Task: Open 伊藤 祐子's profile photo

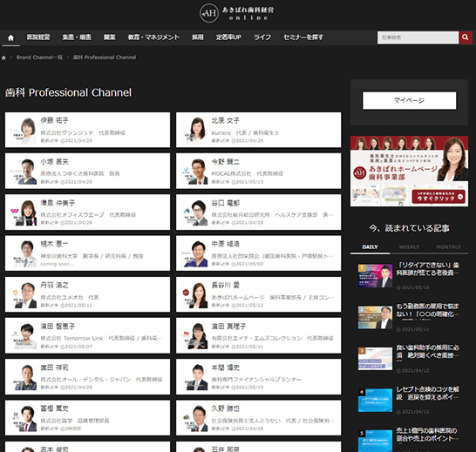Action: point(24,131)
